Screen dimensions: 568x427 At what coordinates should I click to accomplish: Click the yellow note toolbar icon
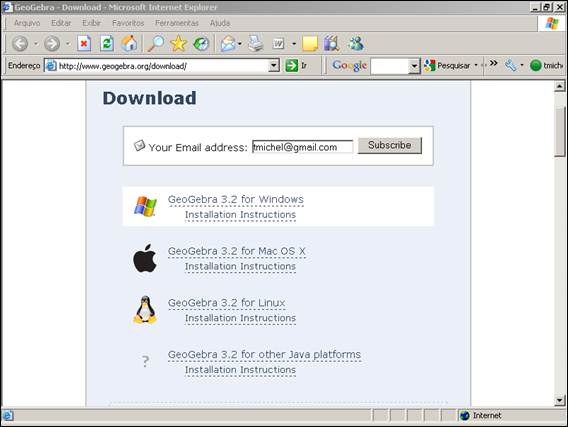pos(310,43)
